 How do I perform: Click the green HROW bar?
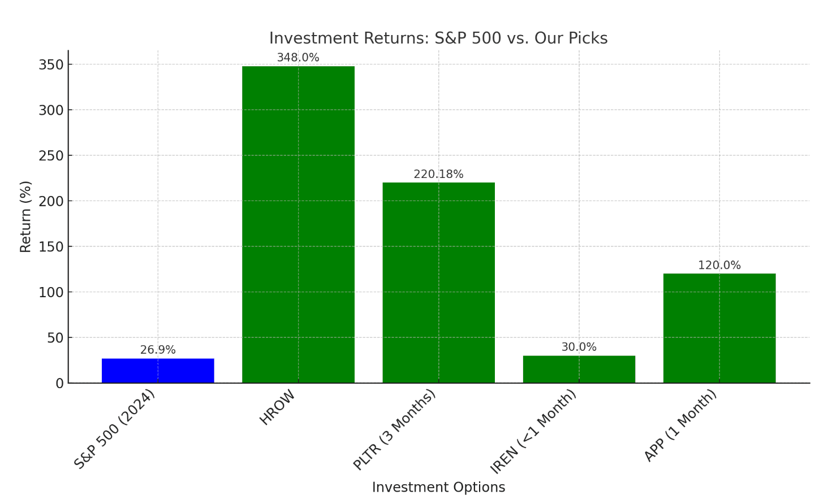tap(298, 225)
